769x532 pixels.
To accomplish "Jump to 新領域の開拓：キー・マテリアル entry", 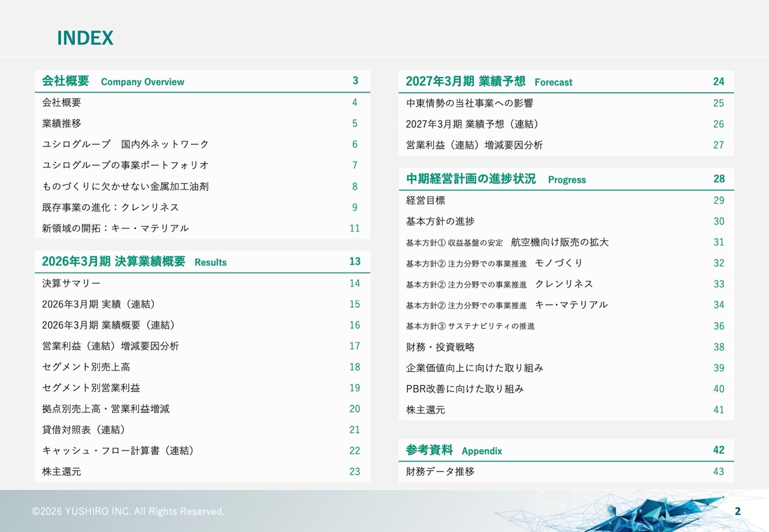I will 202,228.
